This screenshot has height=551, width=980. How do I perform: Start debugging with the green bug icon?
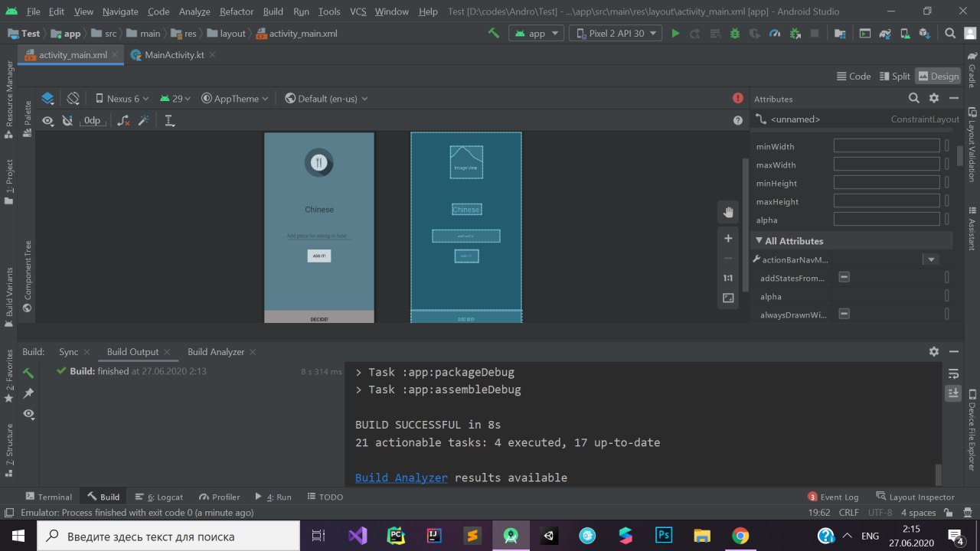click(x=735, y=34)
